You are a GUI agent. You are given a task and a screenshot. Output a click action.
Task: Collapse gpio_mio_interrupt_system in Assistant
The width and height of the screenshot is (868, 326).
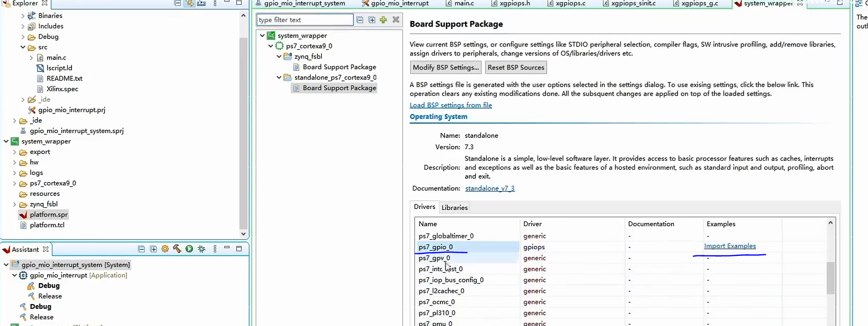[6, 265]
